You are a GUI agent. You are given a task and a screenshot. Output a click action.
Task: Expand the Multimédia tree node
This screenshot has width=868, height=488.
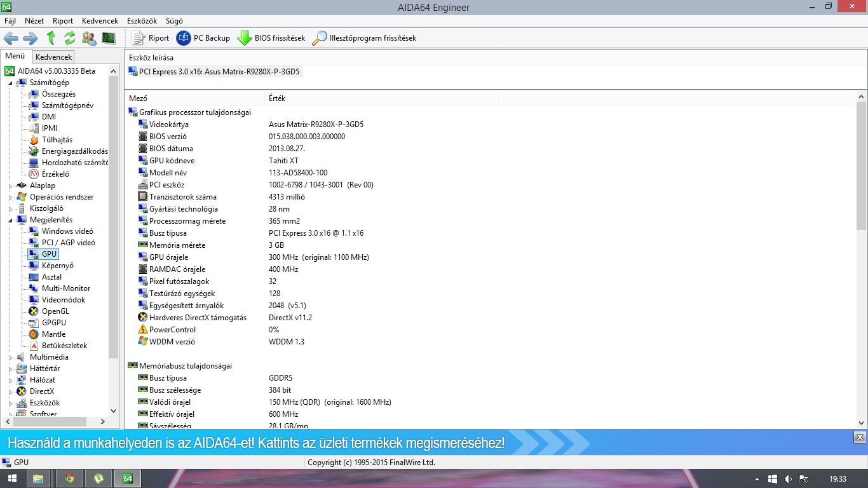(11, 357)
